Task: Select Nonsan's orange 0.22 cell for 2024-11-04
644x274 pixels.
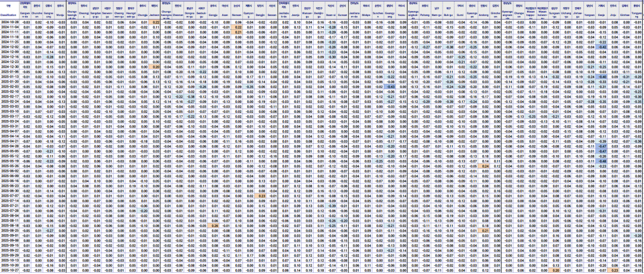Action: click(238, 27)
